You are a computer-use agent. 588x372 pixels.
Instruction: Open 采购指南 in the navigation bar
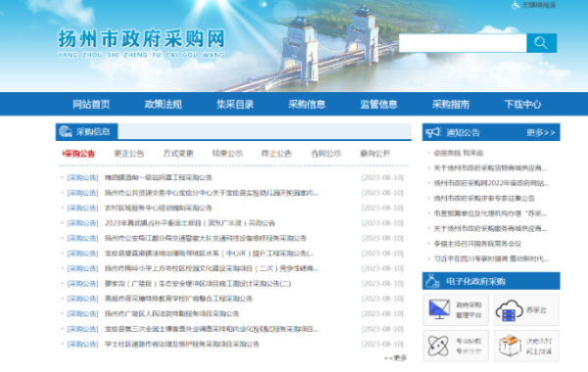[x=451, y=105]
